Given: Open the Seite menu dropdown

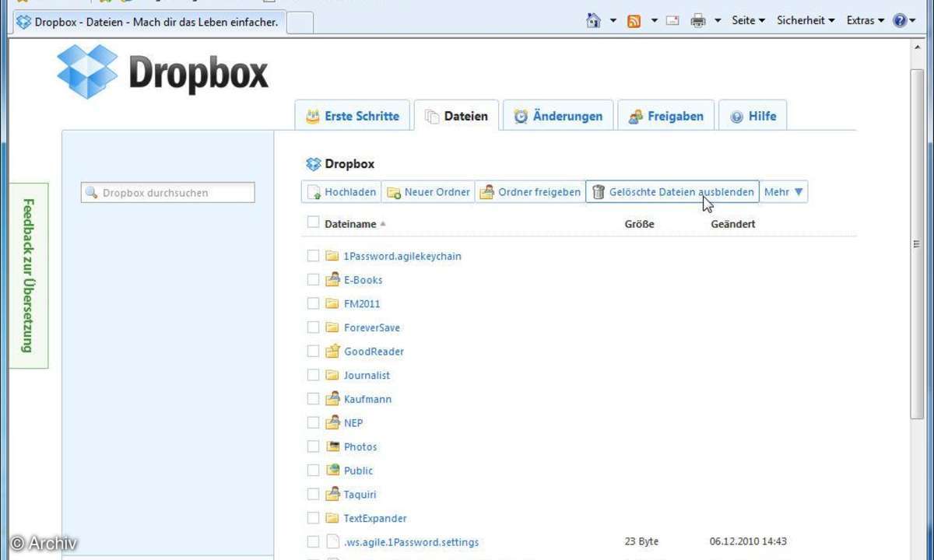Looking at the screenshot, I should pos(748,21).
